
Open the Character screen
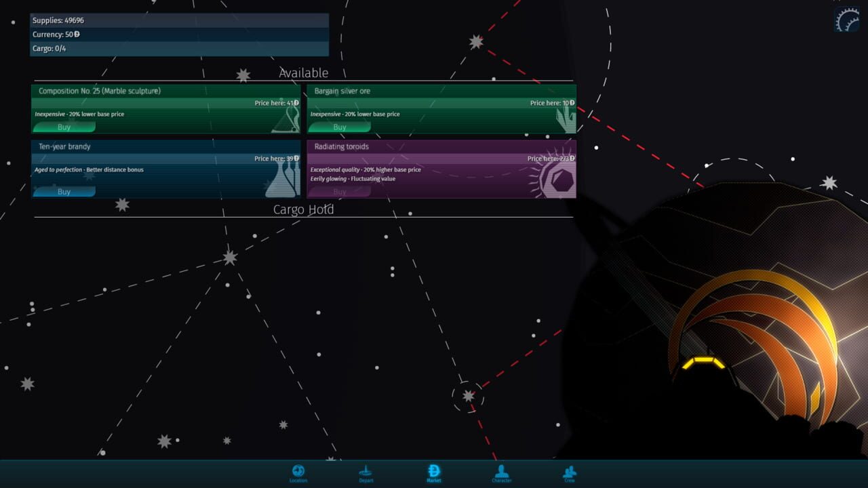(502, 473)
